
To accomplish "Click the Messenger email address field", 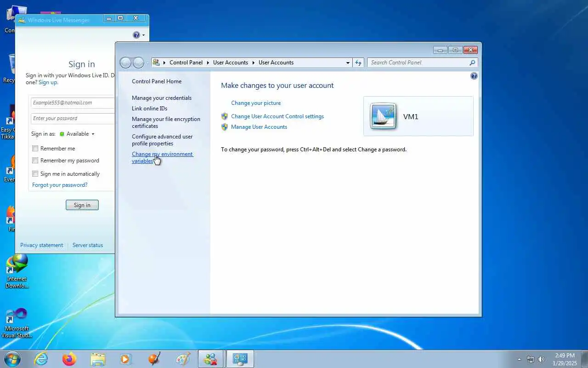I will pos(73,103).
